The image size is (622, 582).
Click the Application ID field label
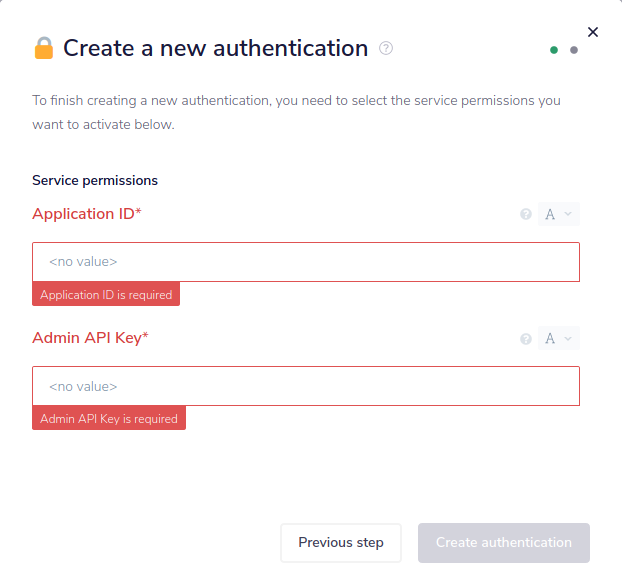pos(87,214)
